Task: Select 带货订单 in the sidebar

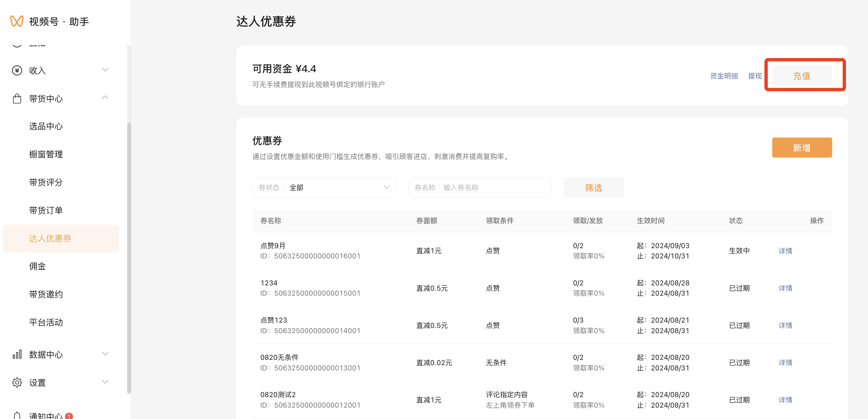Action: pos(46,210)
